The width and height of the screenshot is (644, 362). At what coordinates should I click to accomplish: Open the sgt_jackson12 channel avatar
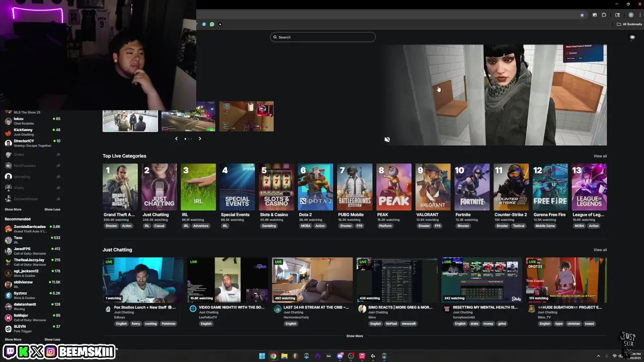[x=8, y=273]
